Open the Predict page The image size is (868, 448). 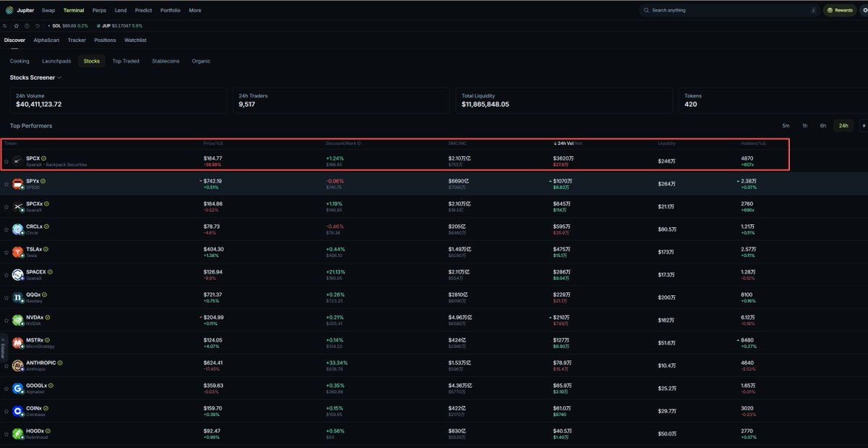(x=143, y=10)
